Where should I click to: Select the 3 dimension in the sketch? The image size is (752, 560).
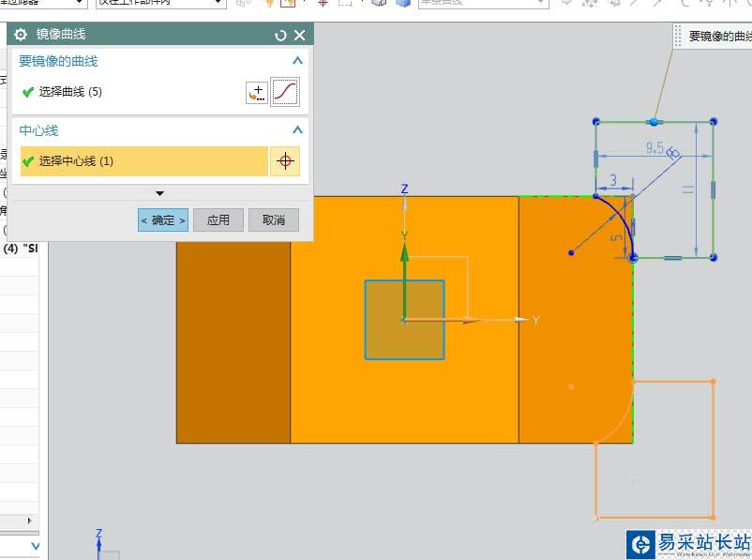coord(613,180)
